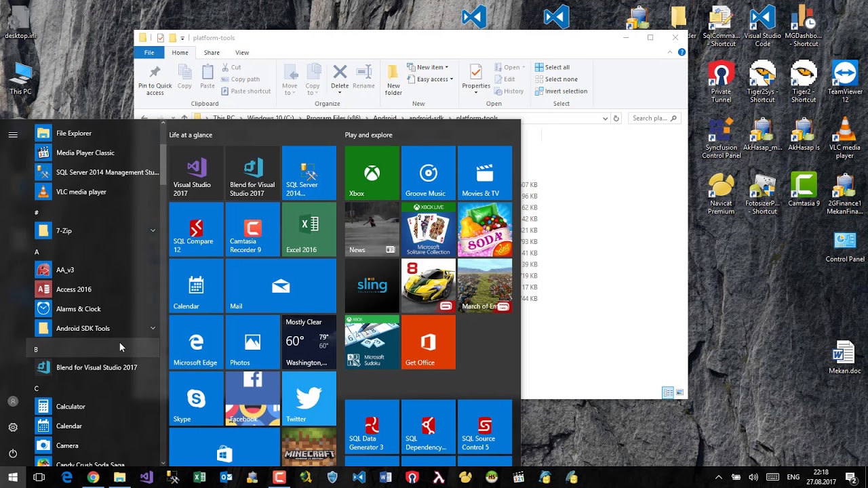Viewport: 868px width, 488px height.
Task: Open the user account icon in Start
Action: pos(13,401)
